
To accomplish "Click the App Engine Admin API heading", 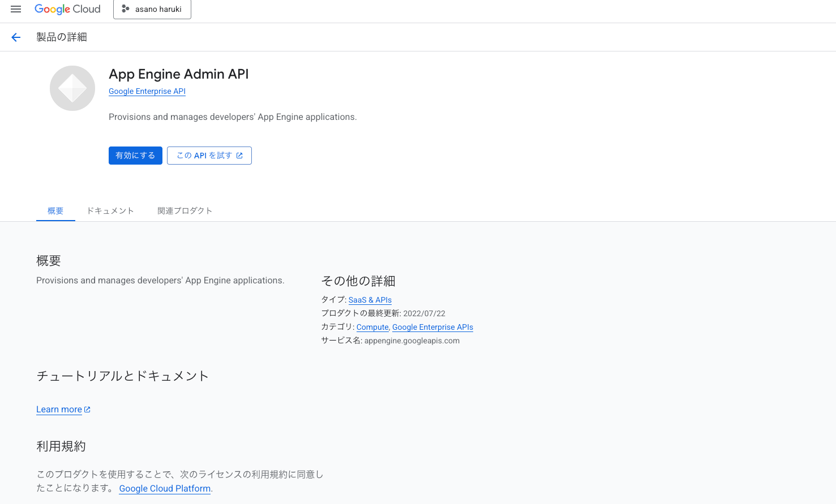I will coord(179,74).
